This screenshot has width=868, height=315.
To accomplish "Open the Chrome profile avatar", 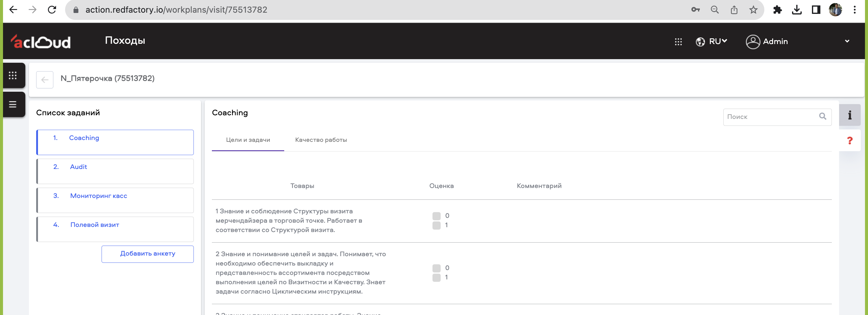I will coord(835,10).
